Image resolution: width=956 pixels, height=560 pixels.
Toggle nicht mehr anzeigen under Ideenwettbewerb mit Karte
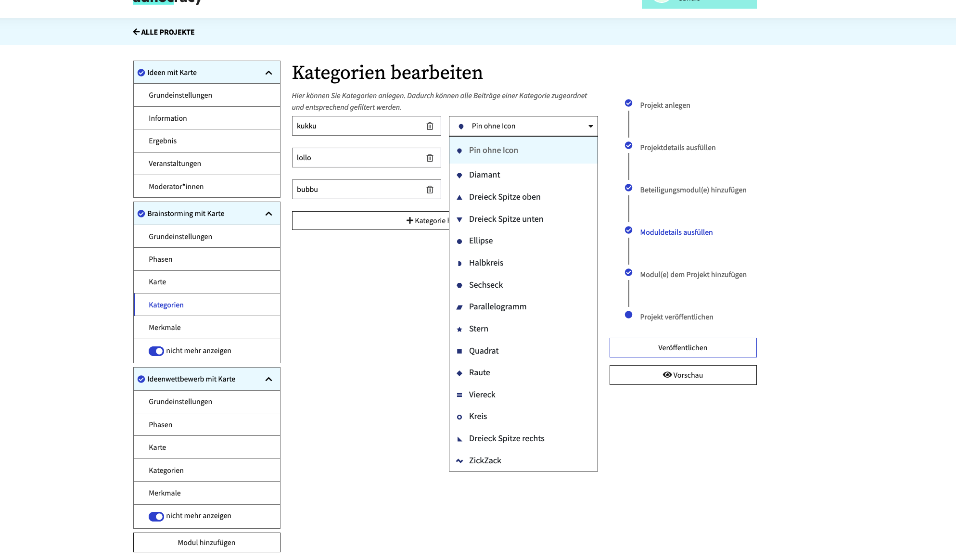pyautogui.click(x=156, y=516)
